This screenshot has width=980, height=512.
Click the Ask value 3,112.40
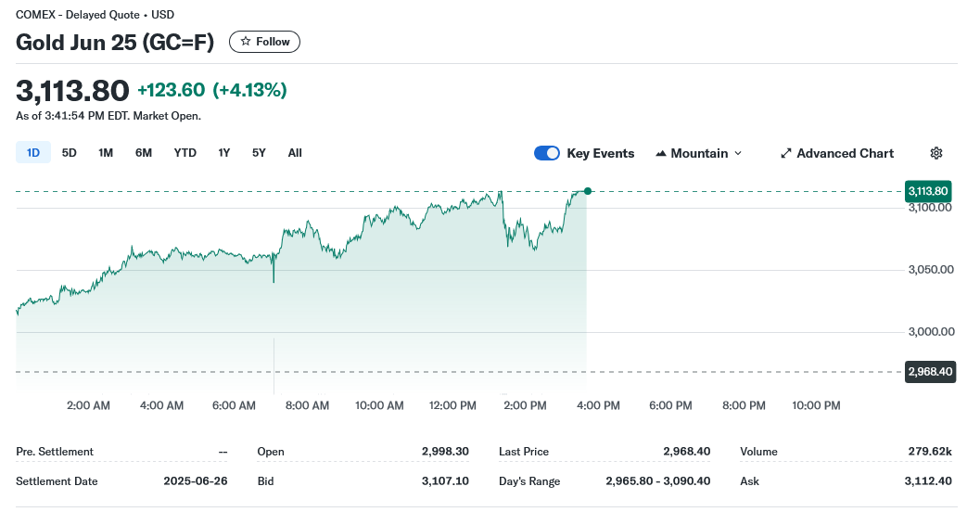point(928,480)
